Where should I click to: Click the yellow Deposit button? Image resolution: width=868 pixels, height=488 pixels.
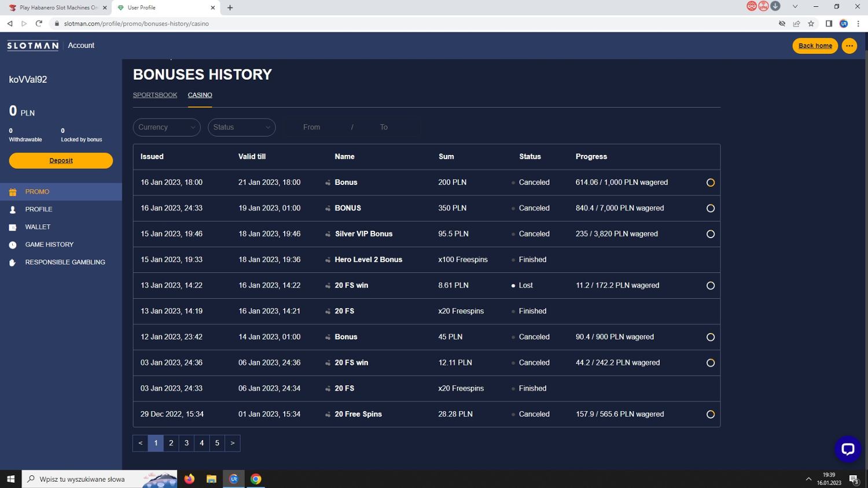point(61,161)
